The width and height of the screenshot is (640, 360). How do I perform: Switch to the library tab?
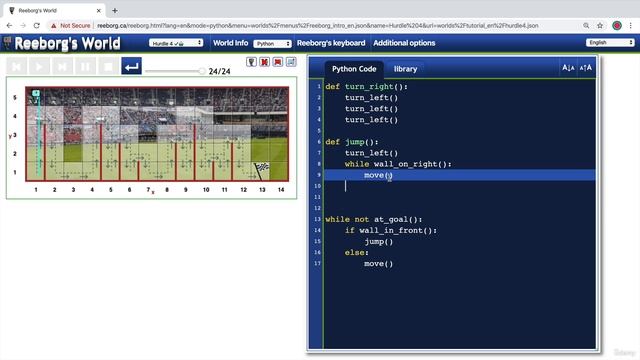(x=405, y=69)
